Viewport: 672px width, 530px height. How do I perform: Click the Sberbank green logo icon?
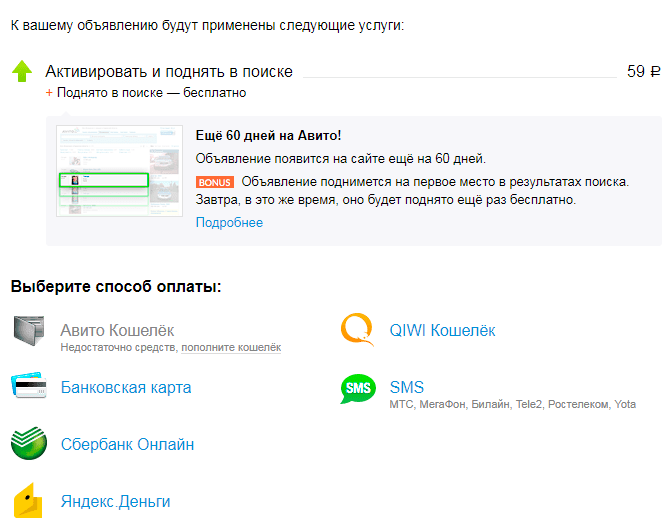29,443
